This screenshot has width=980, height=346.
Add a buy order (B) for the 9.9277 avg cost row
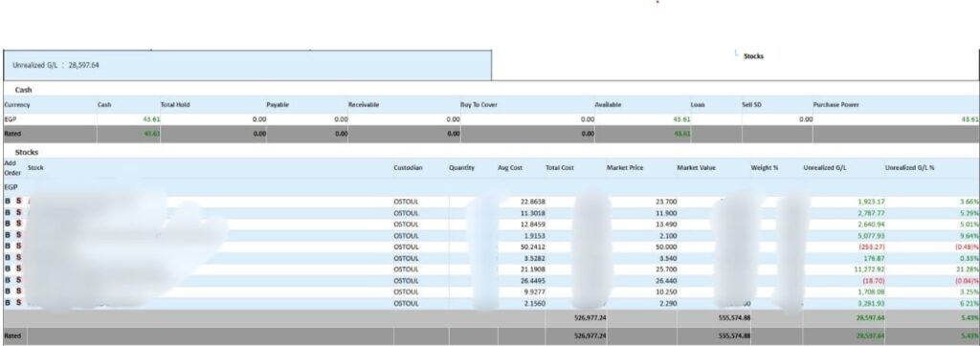pyautogui.click(x=8, y=291)
